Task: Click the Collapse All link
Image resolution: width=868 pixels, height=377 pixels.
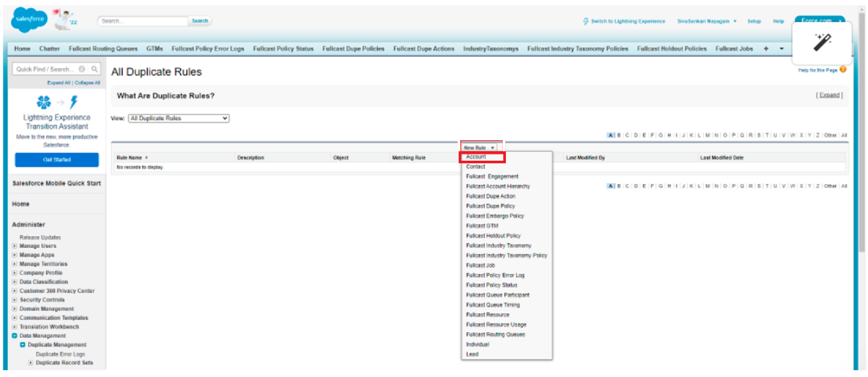Action: [87, 83]
